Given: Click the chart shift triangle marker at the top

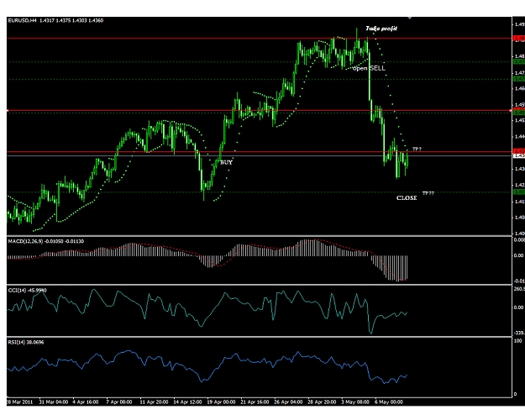Looking at the screenshot, I should 409,18.
